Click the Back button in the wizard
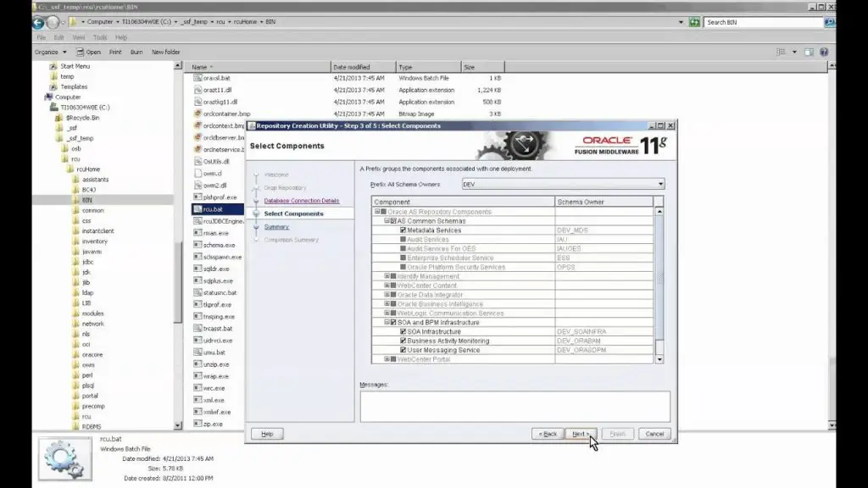The image size is (868, 488). (x=548, y=434)
